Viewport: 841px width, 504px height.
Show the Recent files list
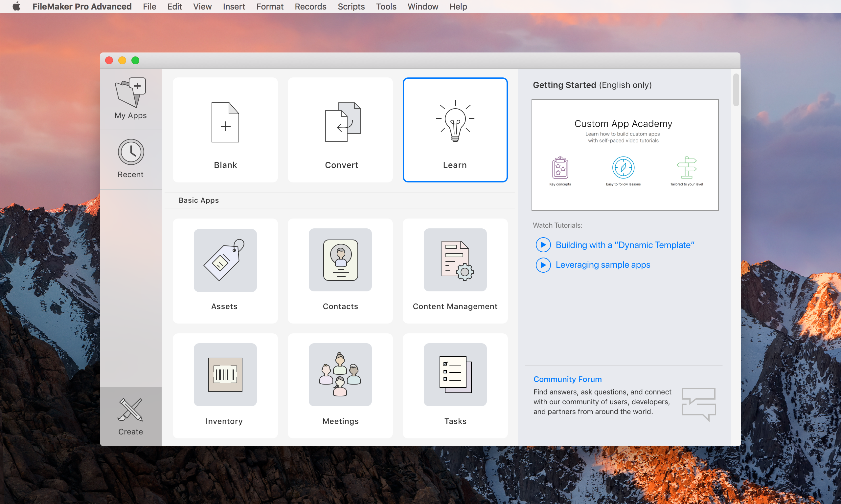pyautogui.click(x=130, y=158)
